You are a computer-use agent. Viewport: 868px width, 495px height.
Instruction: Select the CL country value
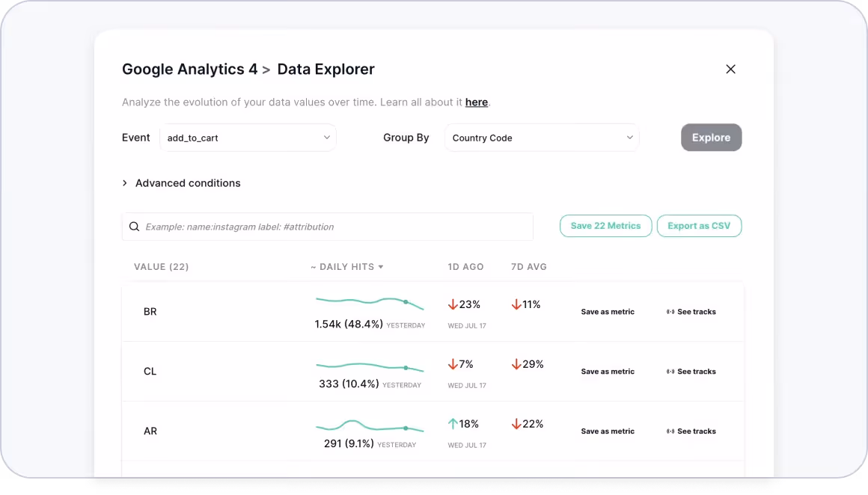(x=150, y=372)
